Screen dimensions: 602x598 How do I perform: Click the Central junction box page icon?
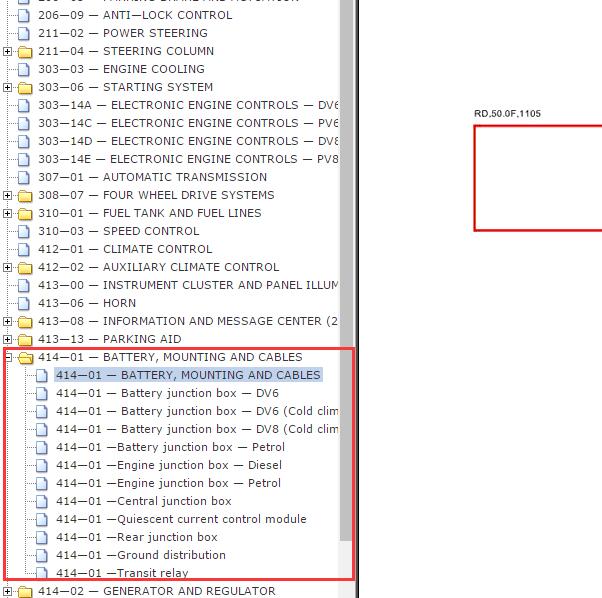pos(42,502)
